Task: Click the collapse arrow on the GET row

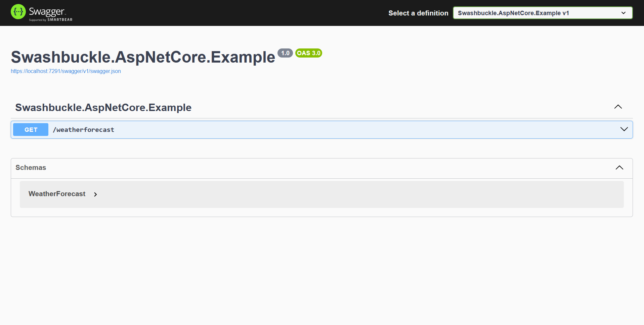Action: pos(624,129)
